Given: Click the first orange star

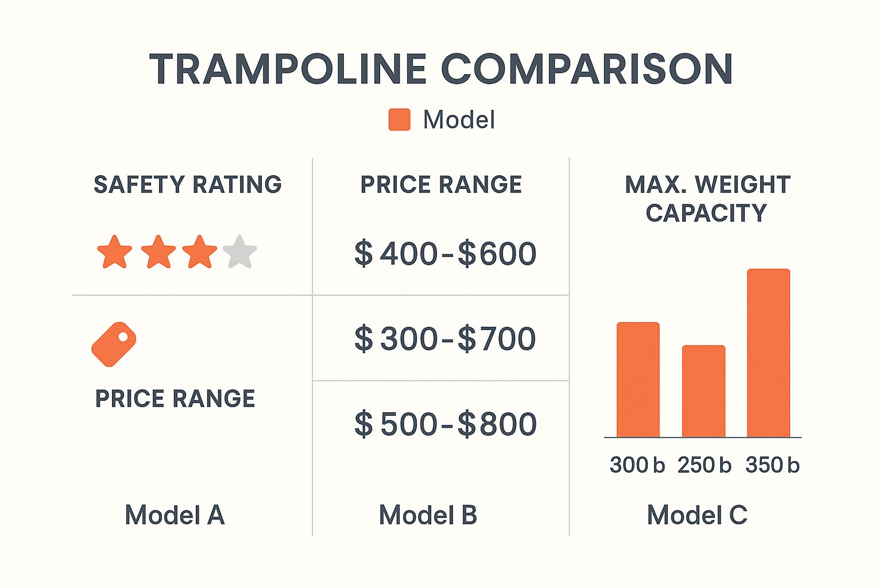Looking at the screenshot, I should [115, 252].
